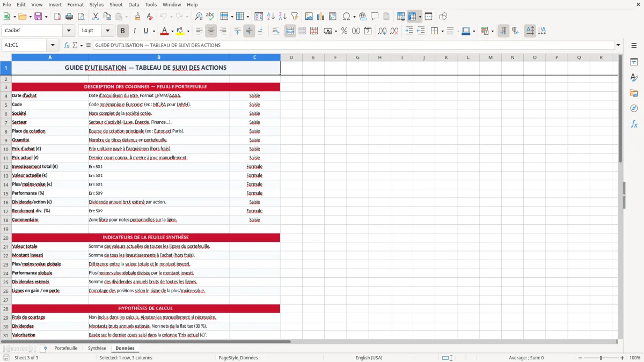Insert a chart

click(x=321, y=17)
